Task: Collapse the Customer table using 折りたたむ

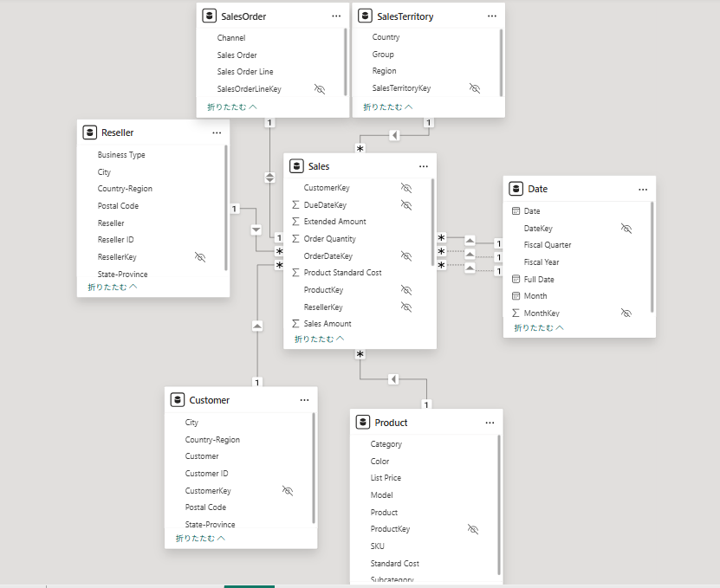Action: tap(200, 538)
